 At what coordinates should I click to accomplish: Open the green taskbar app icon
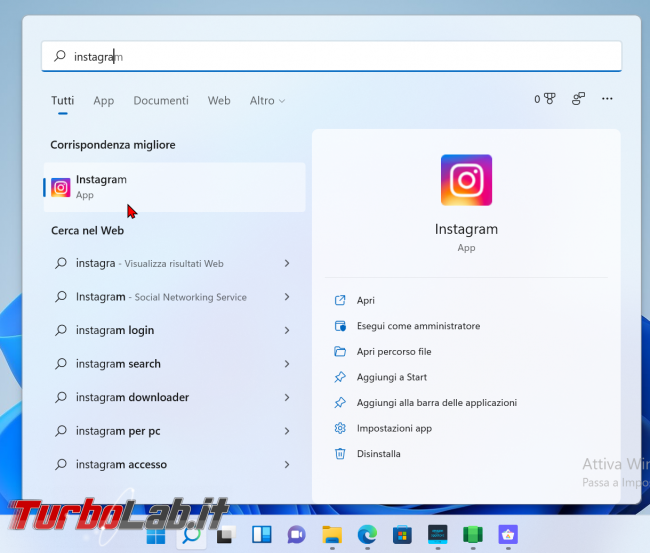click(x=473, y=535)
